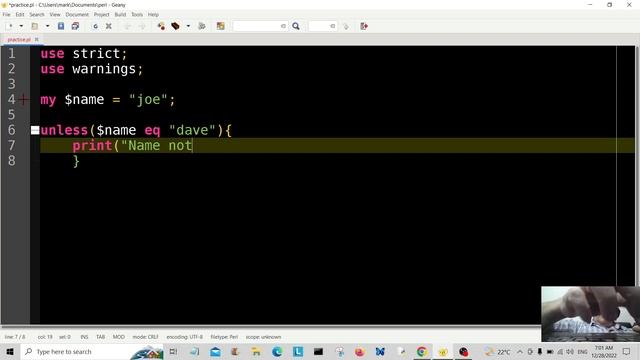This screenshot has width=640, height=360.
Task: Open the Build options dropdown arrow
Action: coord(188,26)
